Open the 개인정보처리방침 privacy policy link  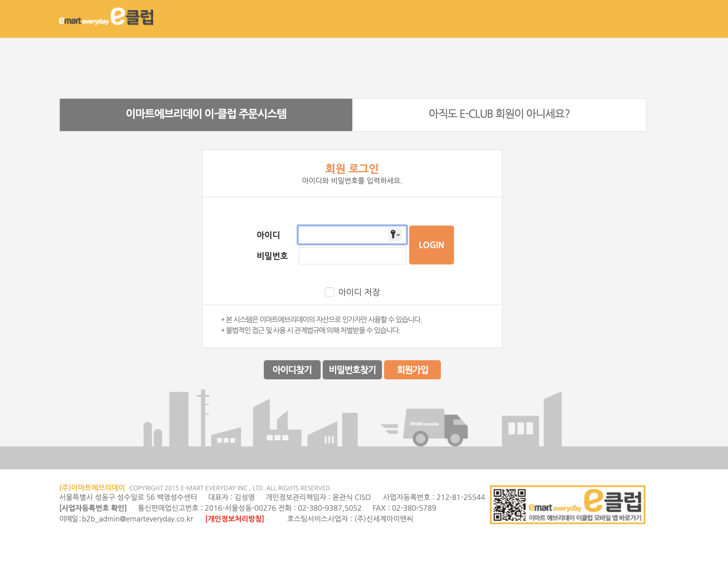[x=235, y=519]
